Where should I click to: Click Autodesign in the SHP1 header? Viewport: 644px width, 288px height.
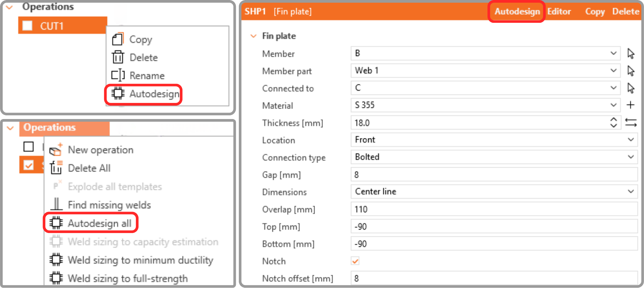point(517,11)
